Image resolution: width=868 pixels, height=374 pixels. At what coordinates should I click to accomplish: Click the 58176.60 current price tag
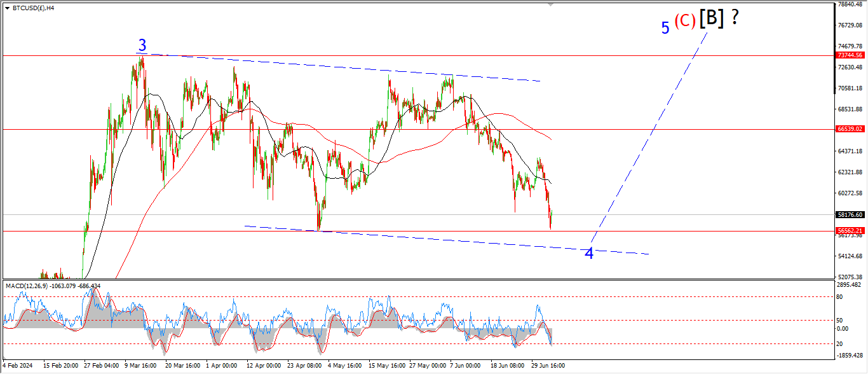coord(849,215)
